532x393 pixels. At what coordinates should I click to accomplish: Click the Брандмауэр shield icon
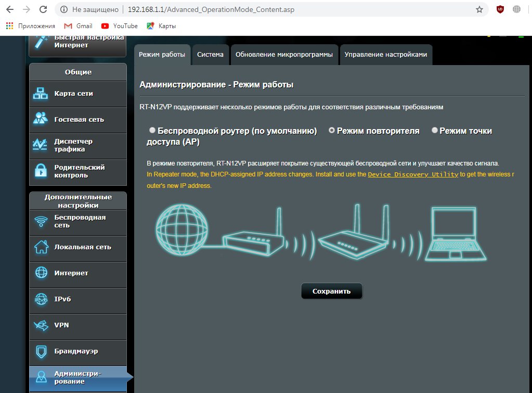(x=42, y=351)
